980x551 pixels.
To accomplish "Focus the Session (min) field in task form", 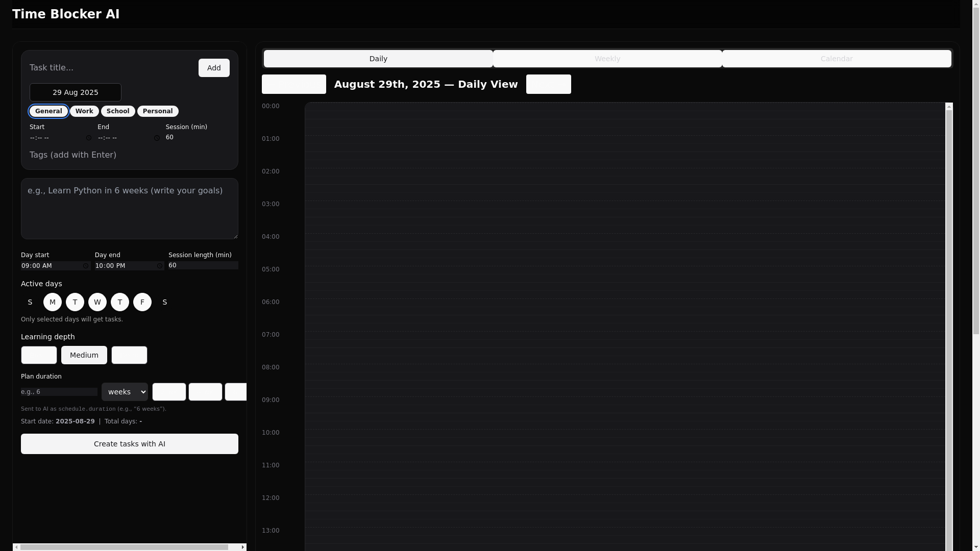I will (198, 137).
